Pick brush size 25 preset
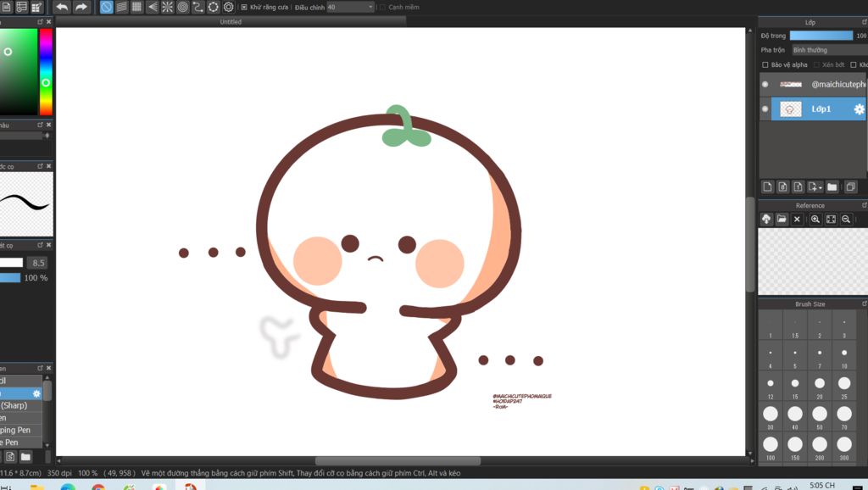 844,387
